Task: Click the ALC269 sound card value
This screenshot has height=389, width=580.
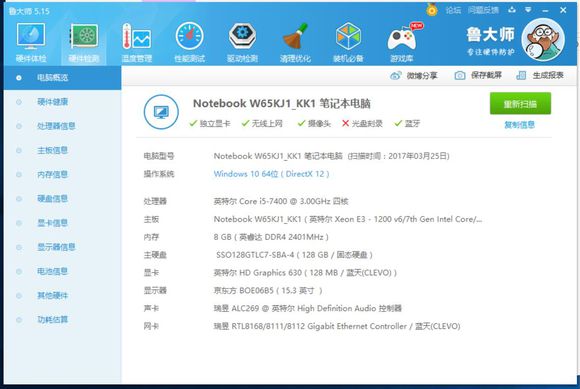Action: click(x=308, y=308)
